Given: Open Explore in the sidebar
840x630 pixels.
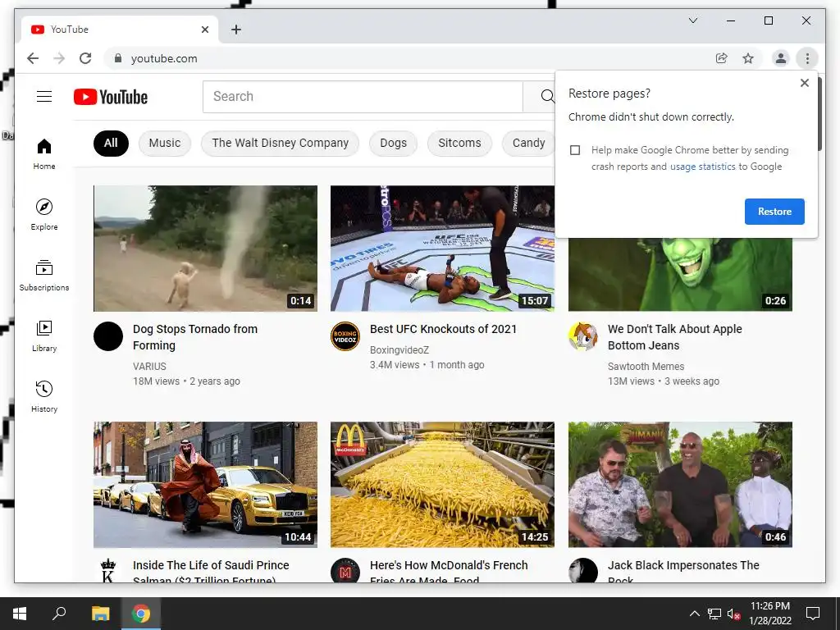Looking at the screenshot, I should pos(44,215).
